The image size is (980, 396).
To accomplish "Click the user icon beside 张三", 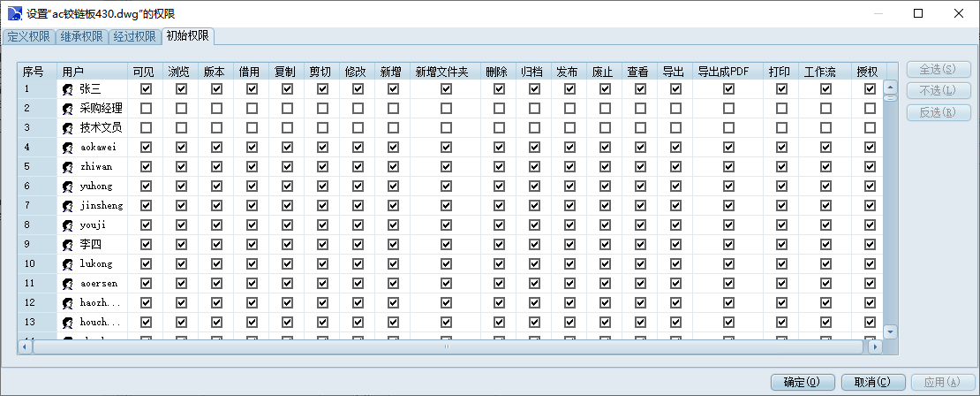I will click(x=68, y=89).
